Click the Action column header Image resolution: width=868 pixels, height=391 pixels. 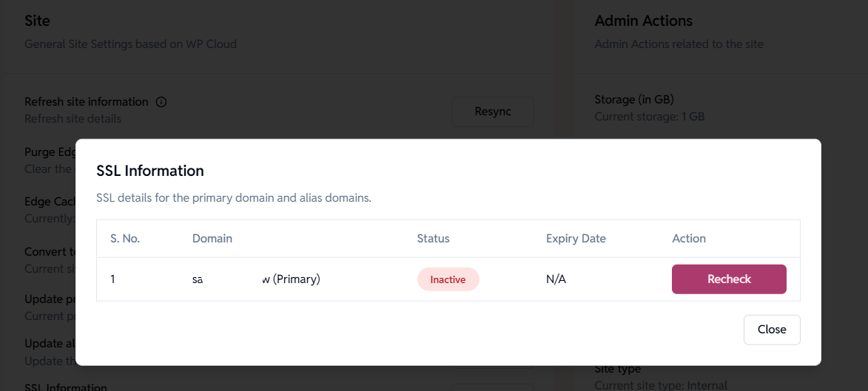[688, 239]
